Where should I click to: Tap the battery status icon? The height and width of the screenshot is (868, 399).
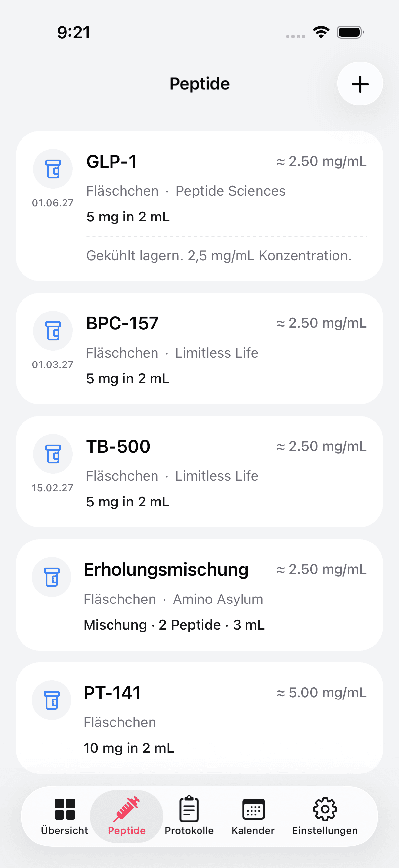(x=350, y=32)
